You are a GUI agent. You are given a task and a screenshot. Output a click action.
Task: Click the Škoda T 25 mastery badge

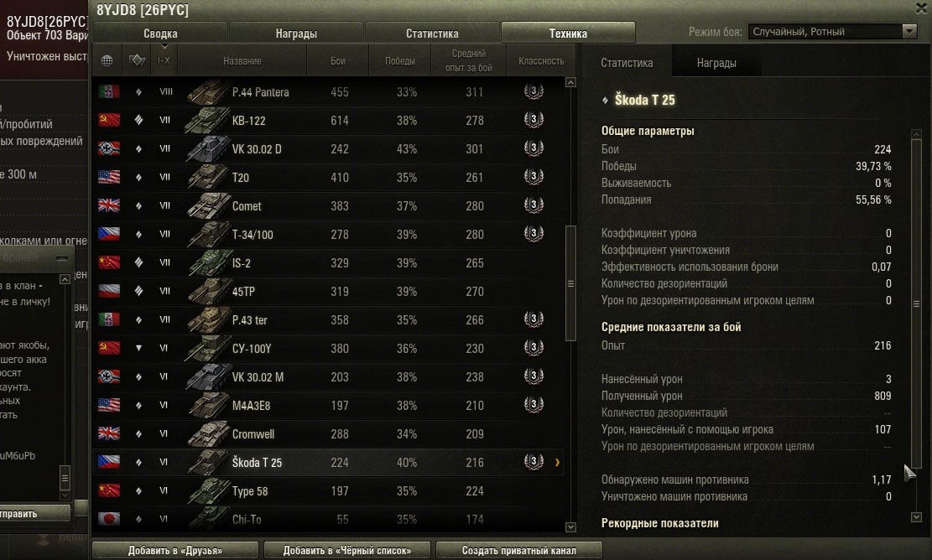coord(534,461)
